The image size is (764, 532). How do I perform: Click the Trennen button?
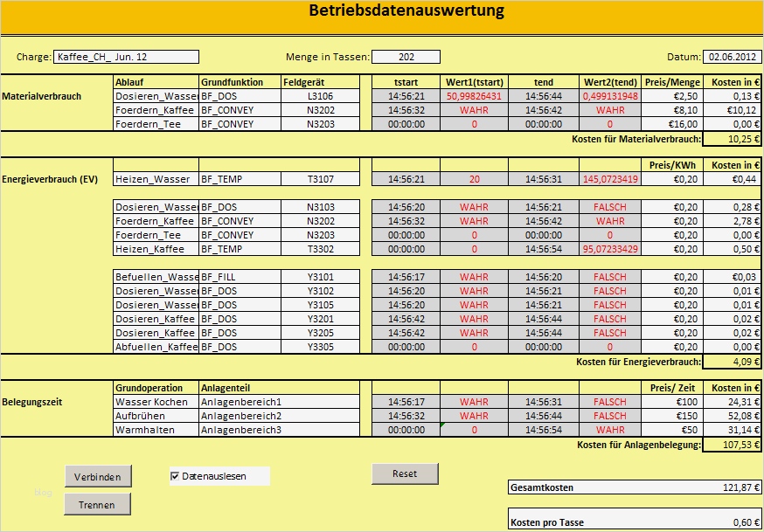click(97, 504)
